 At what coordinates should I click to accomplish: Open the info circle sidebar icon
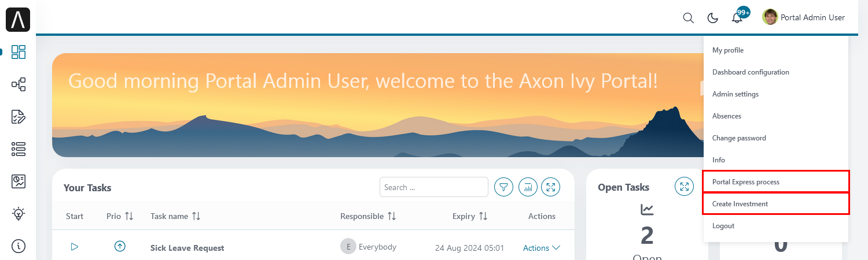point(19,246)
